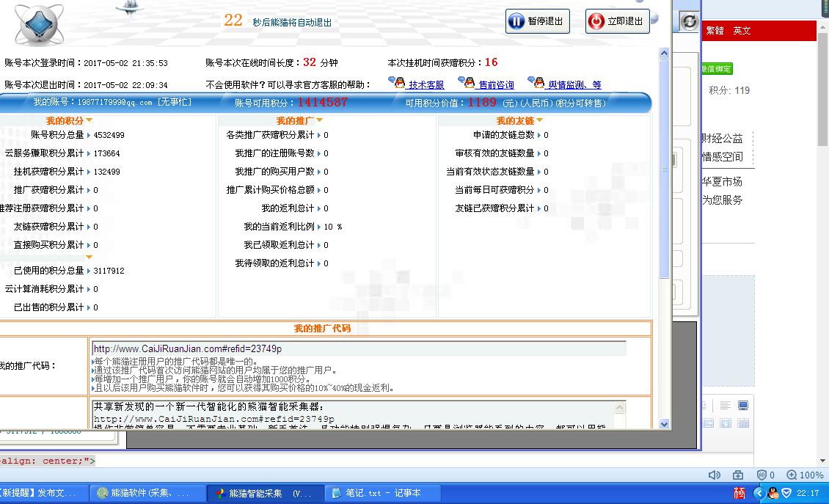
Task: Click the refresh icon in the background browser
Action: tap(689, 21)
